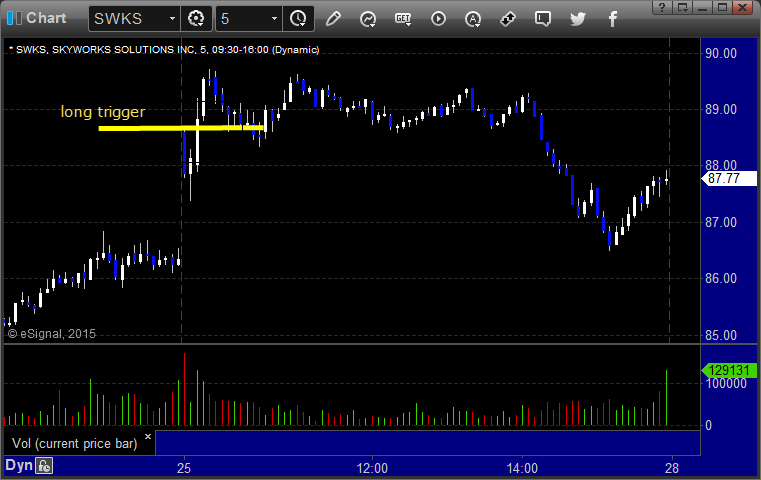Share chart via Twitter bird icon
The width and height of the screenshot is (761, 480).
click(578, 19)
